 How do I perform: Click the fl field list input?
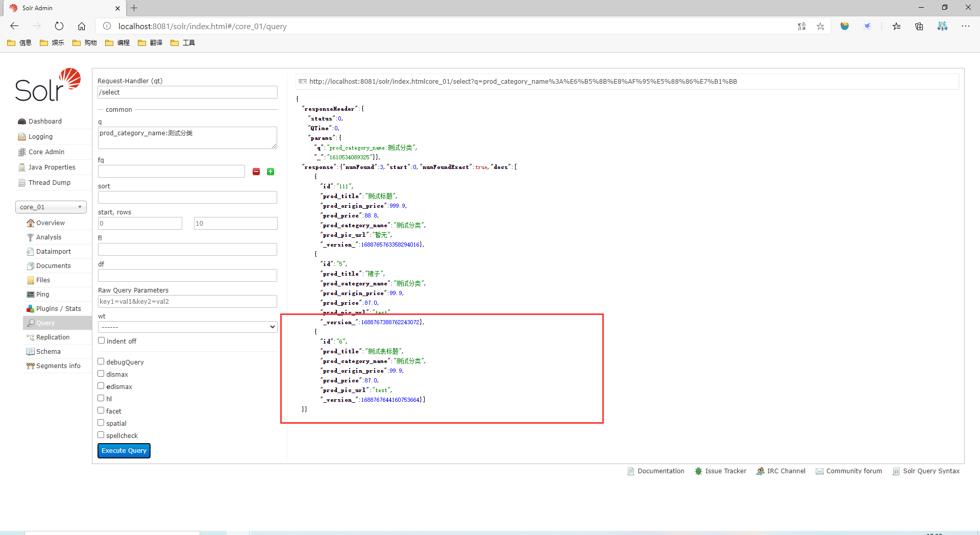pyautogui.click(x=187, y=250)
